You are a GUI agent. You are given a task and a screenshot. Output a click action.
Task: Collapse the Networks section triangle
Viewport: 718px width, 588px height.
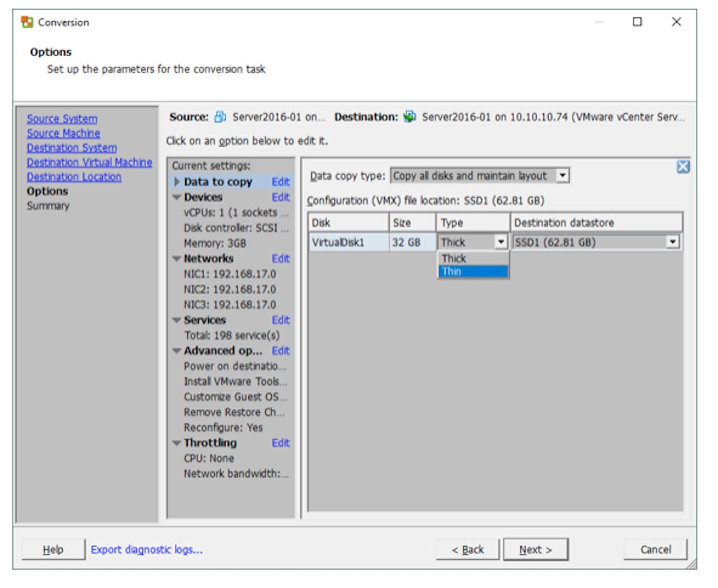pos(177,259)
